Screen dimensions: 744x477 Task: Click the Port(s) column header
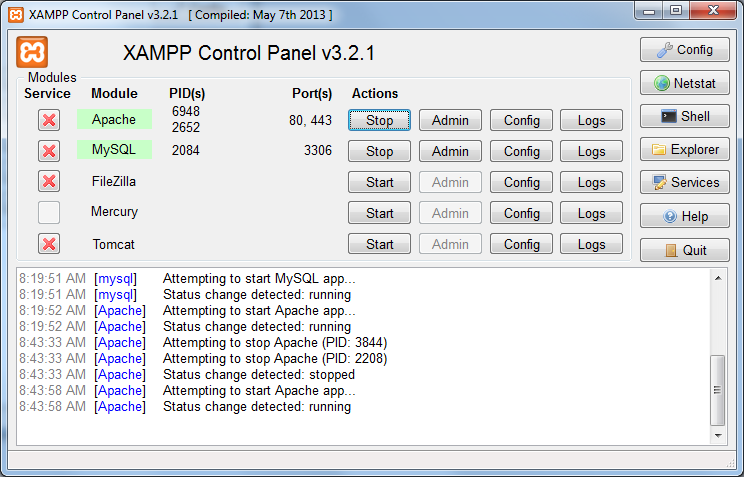[x=312, y=94]
